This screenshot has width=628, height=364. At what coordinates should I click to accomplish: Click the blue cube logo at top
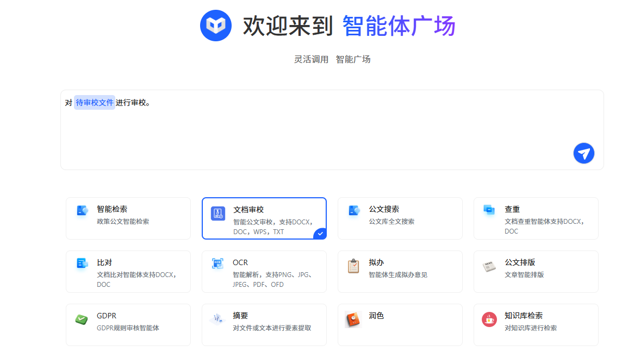(x=216, y=26)
